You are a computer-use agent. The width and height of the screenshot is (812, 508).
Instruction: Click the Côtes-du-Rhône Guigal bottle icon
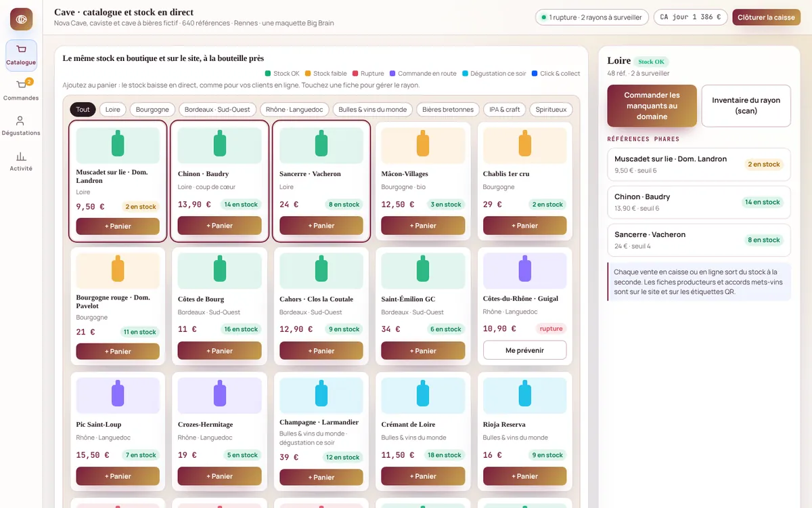pyautogui.click(x=525, y=269)
